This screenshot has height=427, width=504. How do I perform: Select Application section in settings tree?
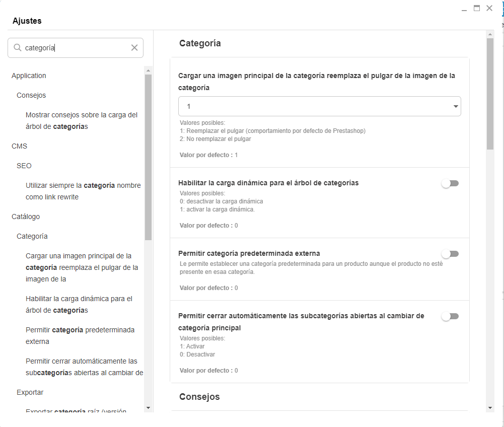[x=29, y=76]
